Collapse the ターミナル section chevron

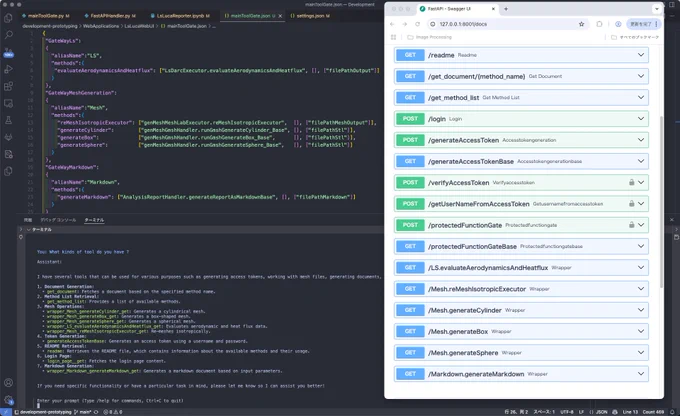point(29,229)
